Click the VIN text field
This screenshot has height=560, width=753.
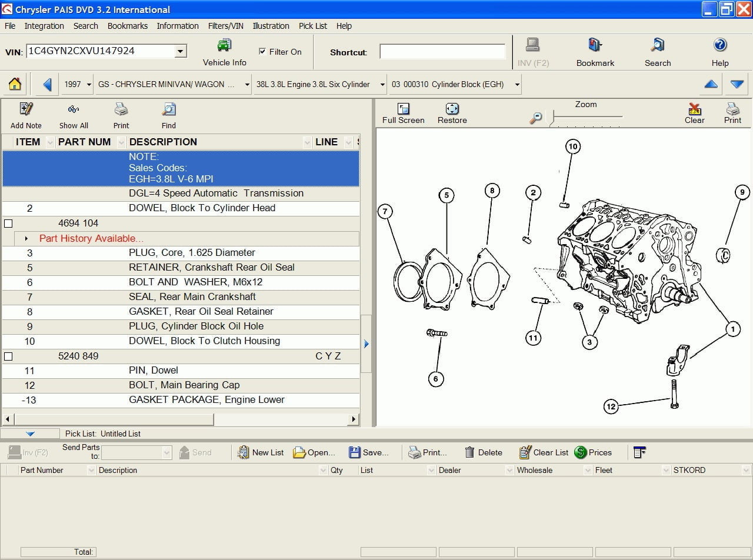point(101,51)
